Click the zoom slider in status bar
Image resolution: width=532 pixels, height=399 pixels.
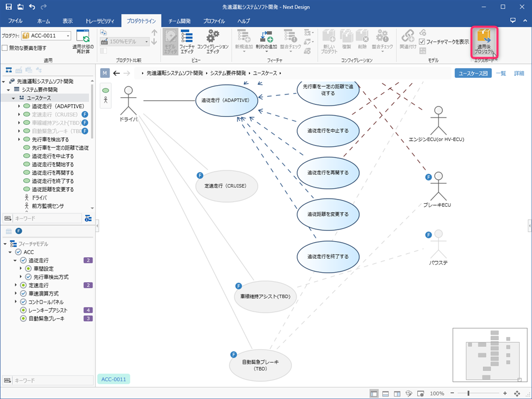click(469, 393)
